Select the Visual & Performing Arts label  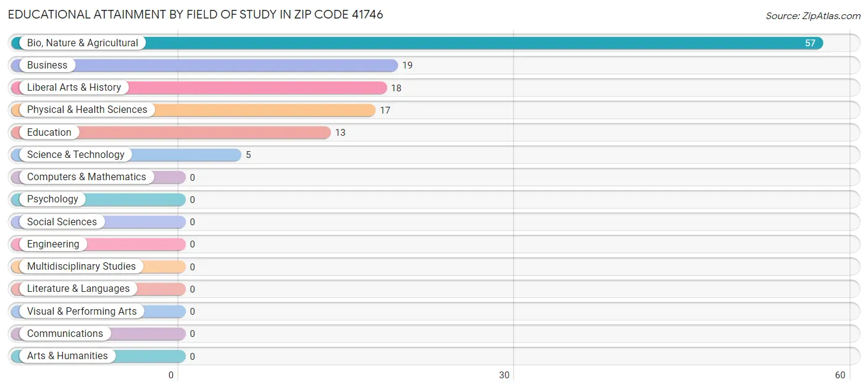pos(82,312)
